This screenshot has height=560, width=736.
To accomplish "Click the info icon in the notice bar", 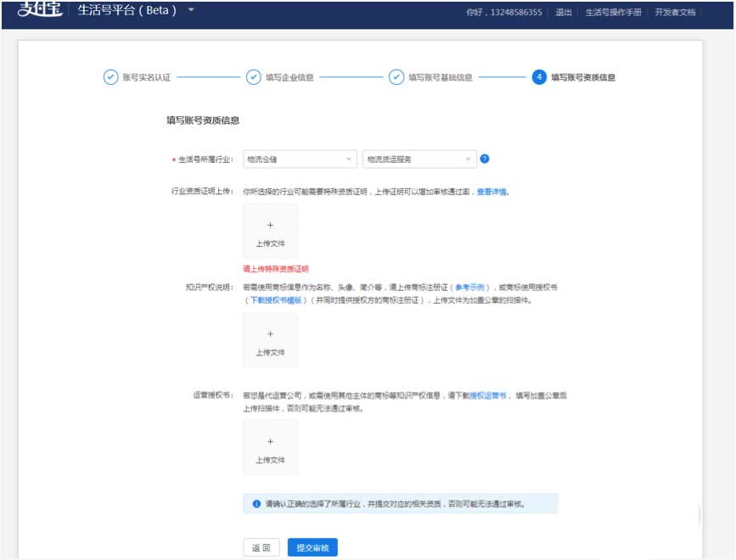I will tap(256, 504).
